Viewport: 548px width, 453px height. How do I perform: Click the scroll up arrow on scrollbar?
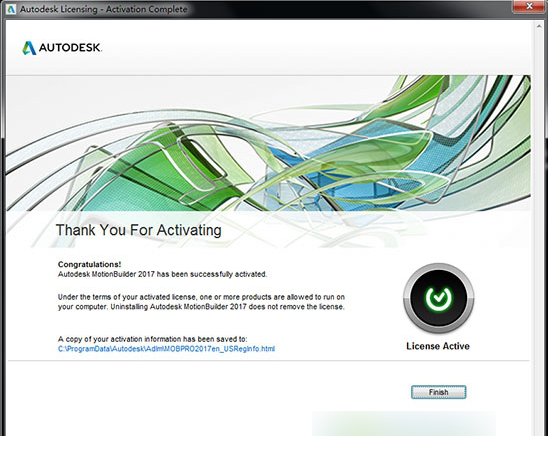[539, 27]
